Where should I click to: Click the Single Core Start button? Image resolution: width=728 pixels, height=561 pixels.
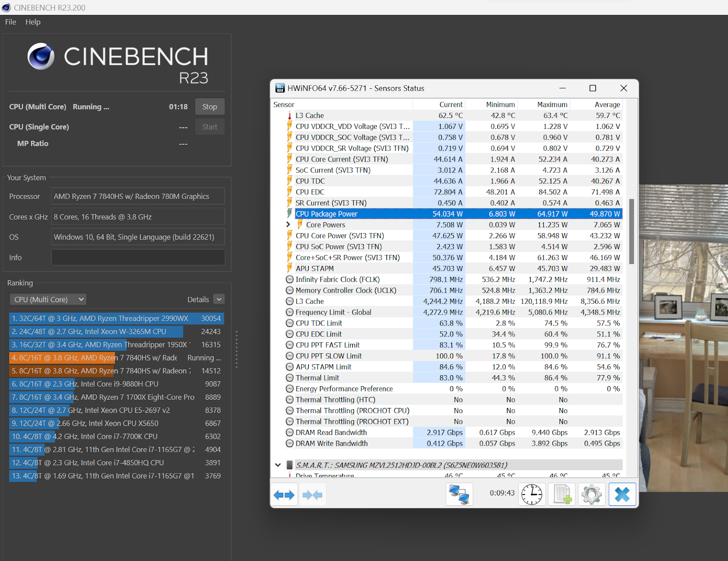point(210,127)
